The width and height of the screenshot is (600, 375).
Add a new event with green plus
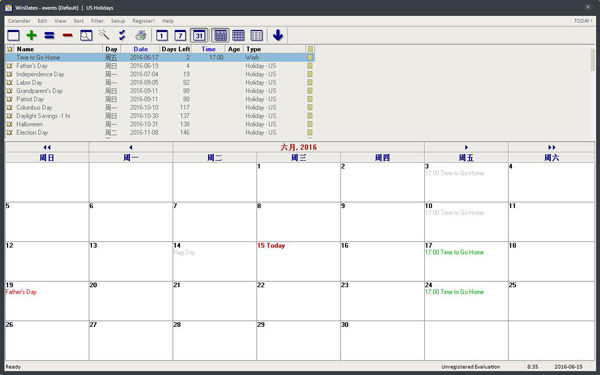point(31,36)
